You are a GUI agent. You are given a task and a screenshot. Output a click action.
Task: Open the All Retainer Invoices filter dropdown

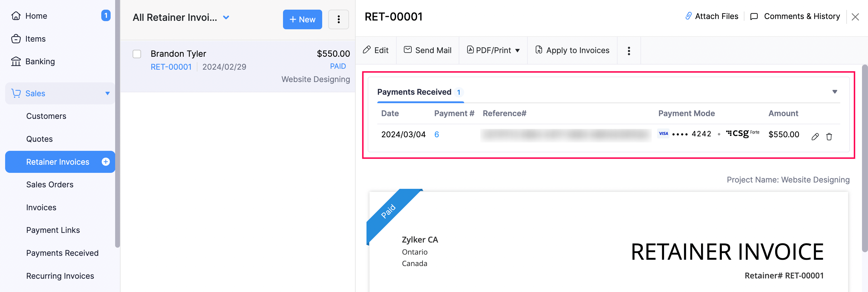[226, 17]
